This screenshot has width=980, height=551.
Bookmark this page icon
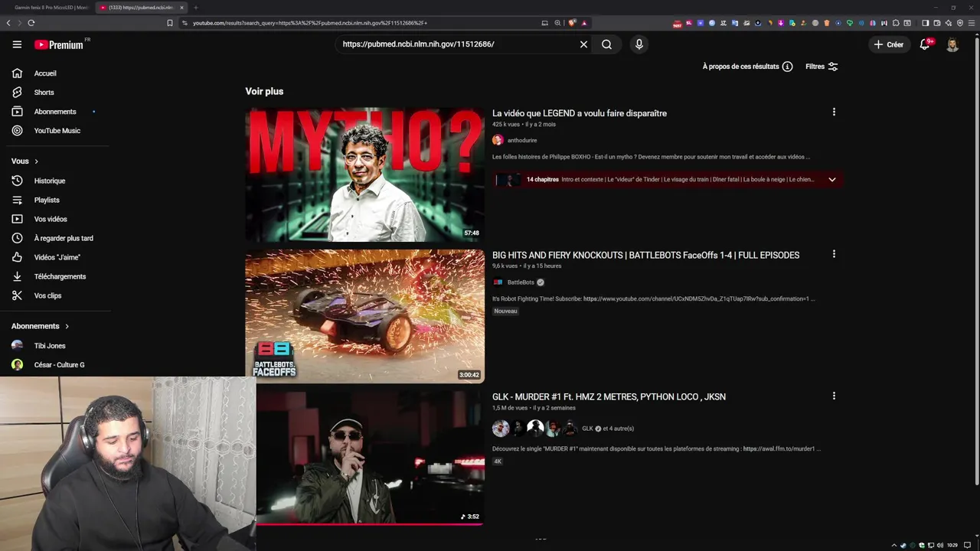click(170, 23)
